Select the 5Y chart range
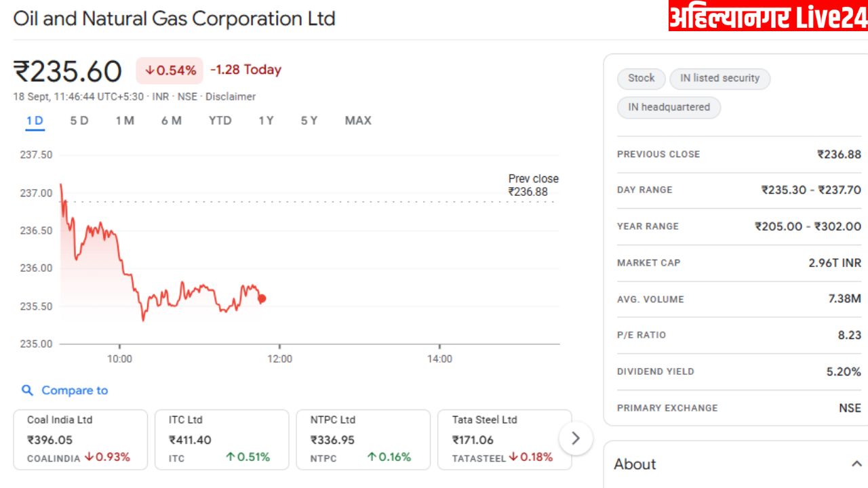Image resolution: width=868 pixels, height=488 pixels. pos(309,121)
